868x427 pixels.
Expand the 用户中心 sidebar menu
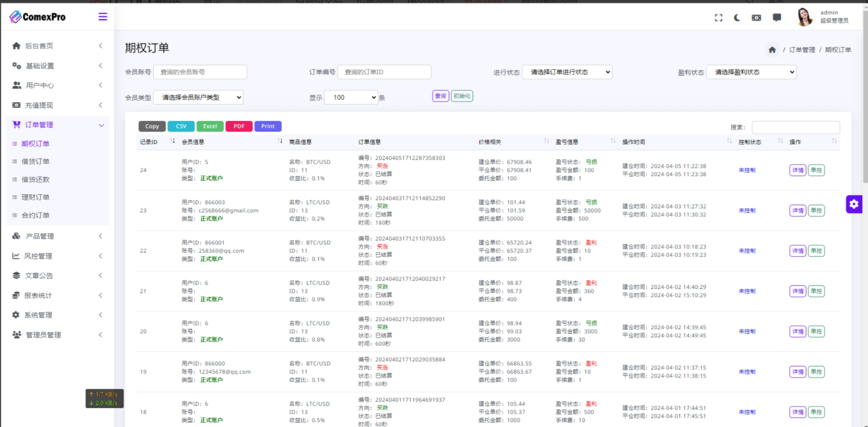coord(57,85)
